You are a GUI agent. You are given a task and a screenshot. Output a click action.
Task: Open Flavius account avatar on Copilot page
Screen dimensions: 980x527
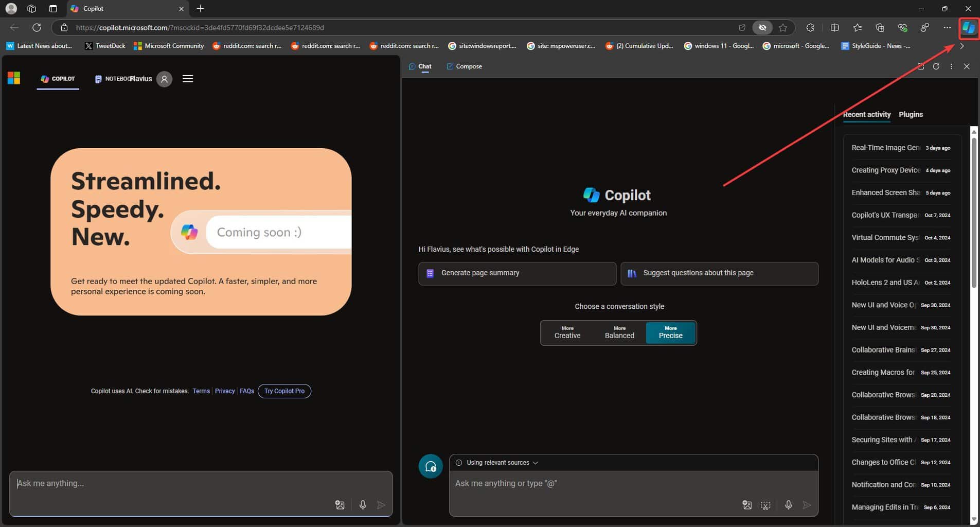coord(164,79)
